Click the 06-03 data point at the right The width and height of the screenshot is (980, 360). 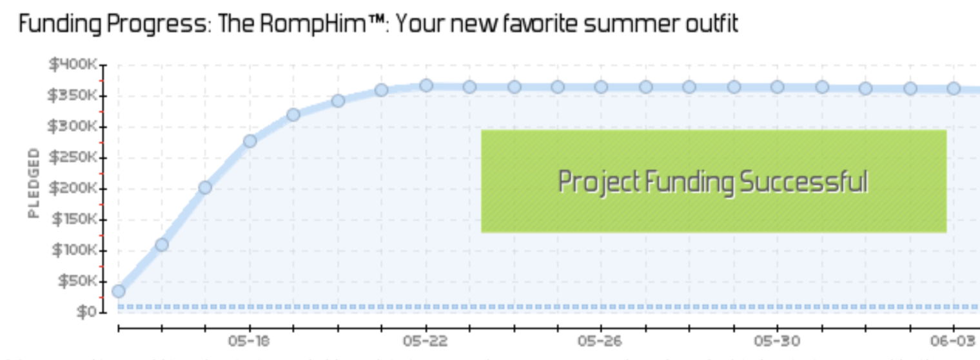point(954,88)
